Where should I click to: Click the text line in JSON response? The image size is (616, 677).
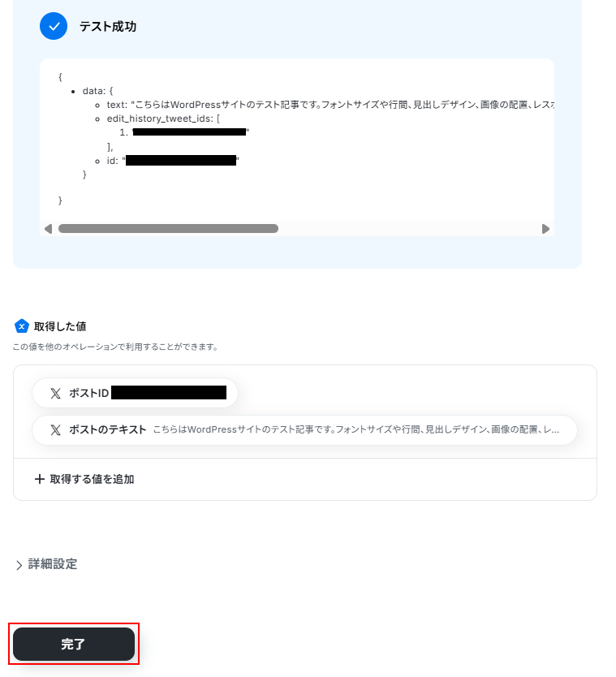[x=330, y=105]
